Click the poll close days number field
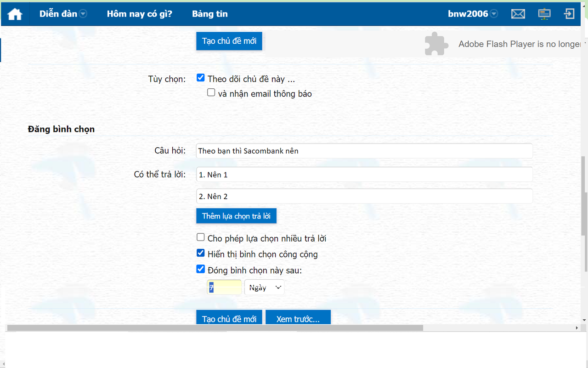Viewport: 588px width, 368px height. 224,287
